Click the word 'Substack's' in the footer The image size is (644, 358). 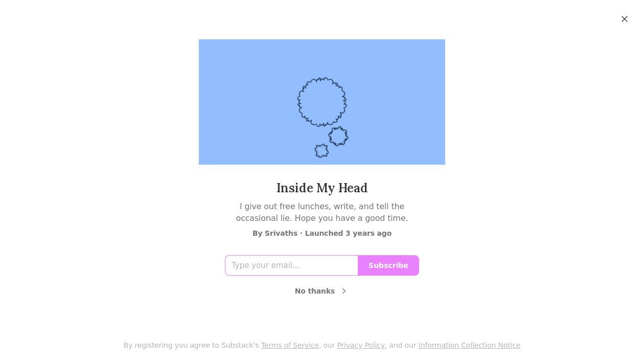[240, 345]
